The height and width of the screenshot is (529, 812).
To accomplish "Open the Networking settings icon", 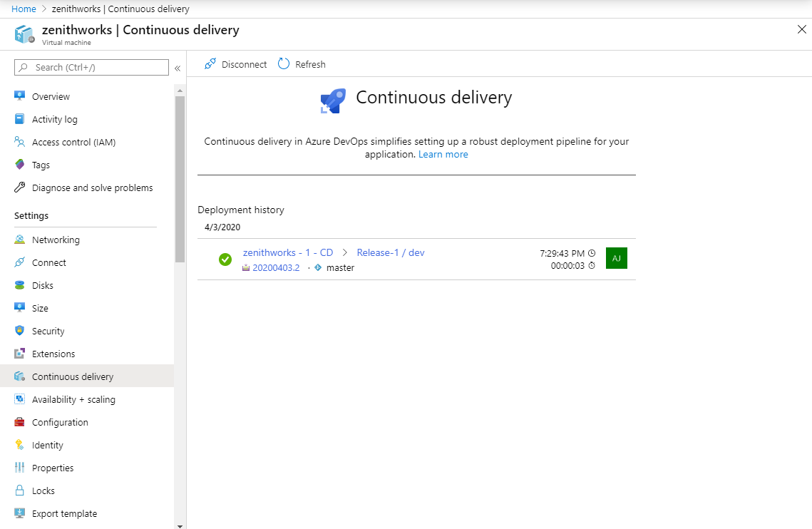I will click(20, 240).
